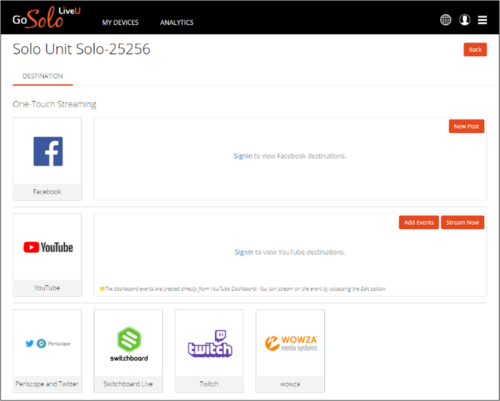Click the wowza caption text
The image size is (500, 401).
(290, 384)
